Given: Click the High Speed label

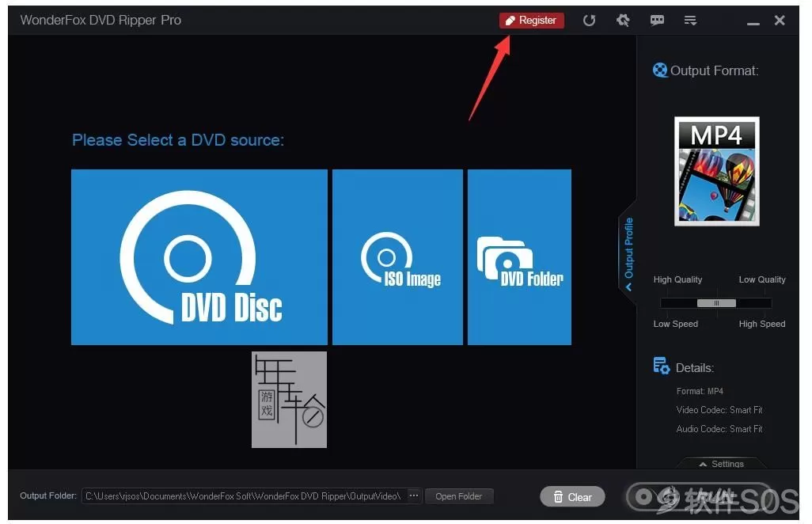Looking at the screenshot, I should 762,324.
